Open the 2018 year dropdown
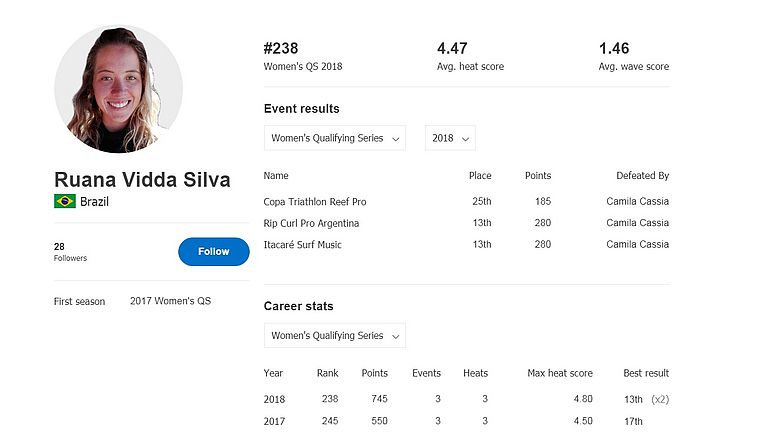Viewport: 760px width, 432px height. click(x=449, y=138)
